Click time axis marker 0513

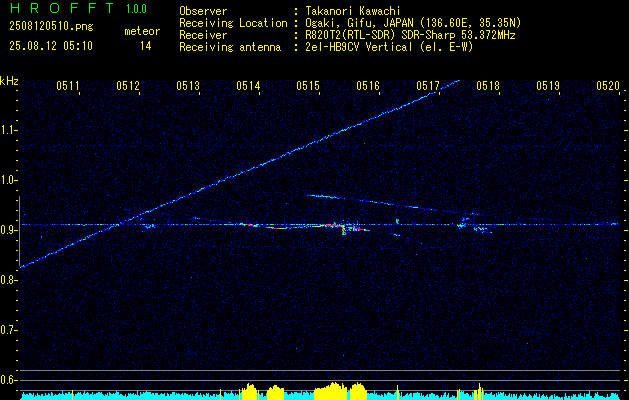(x=188, y=86)
